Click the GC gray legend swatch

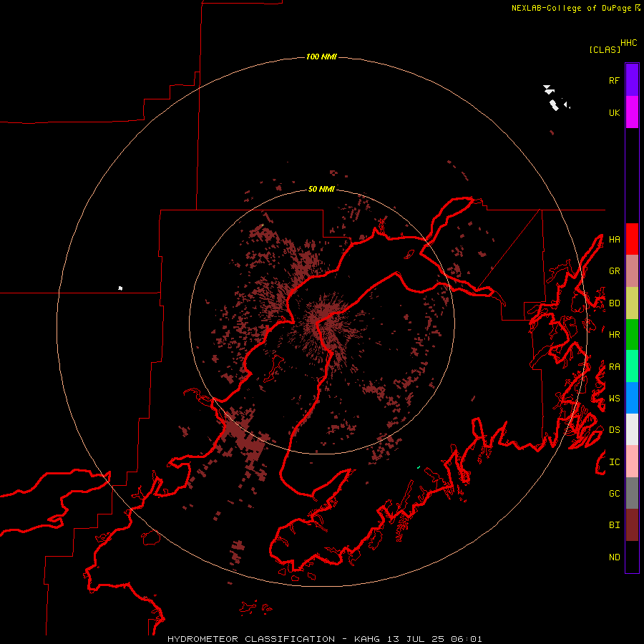pyautogui.click(x=632, y=493)
